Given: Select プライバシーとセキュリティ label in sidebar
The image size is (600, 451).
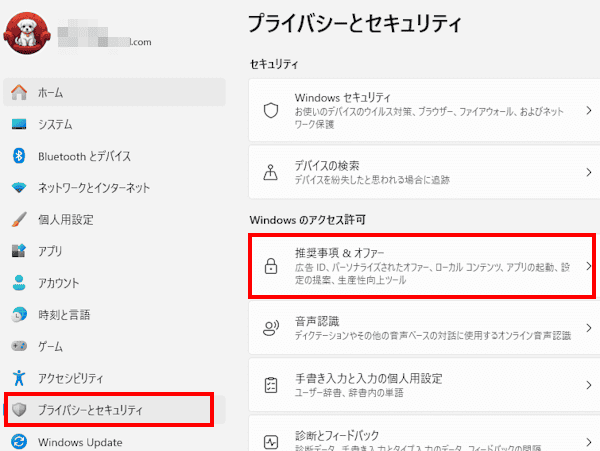Looking at the screenshot, I should pyautogui.click(x=90, y=410).
